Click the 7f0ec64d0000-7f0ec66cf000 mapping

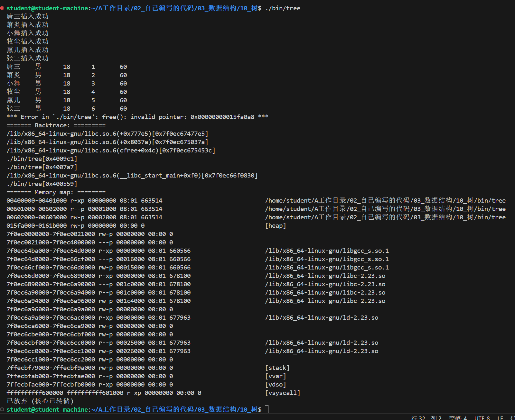[98, 259]
